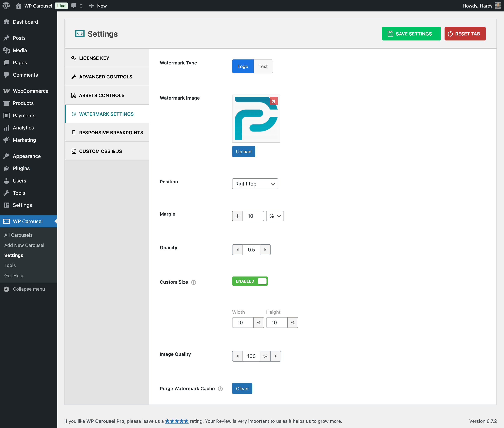
Task: Open the Assets Controls tab
Action: (107, 95)
